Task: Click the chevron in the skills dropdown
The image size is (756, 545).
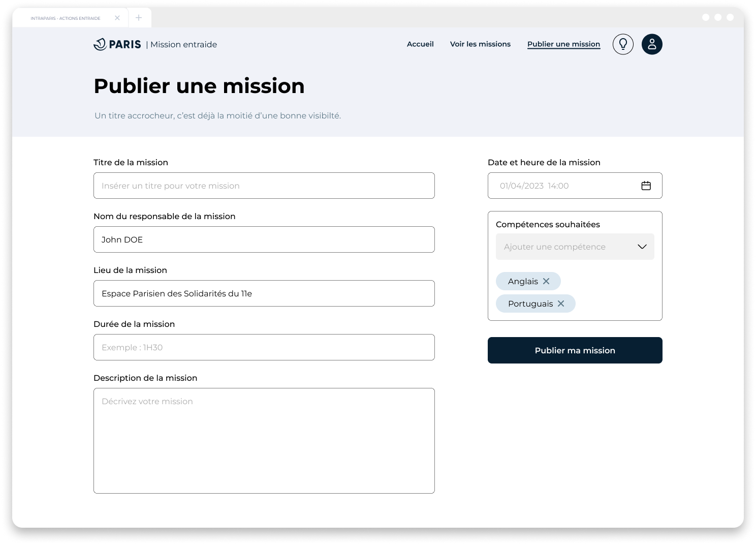Action: (642, 247)
